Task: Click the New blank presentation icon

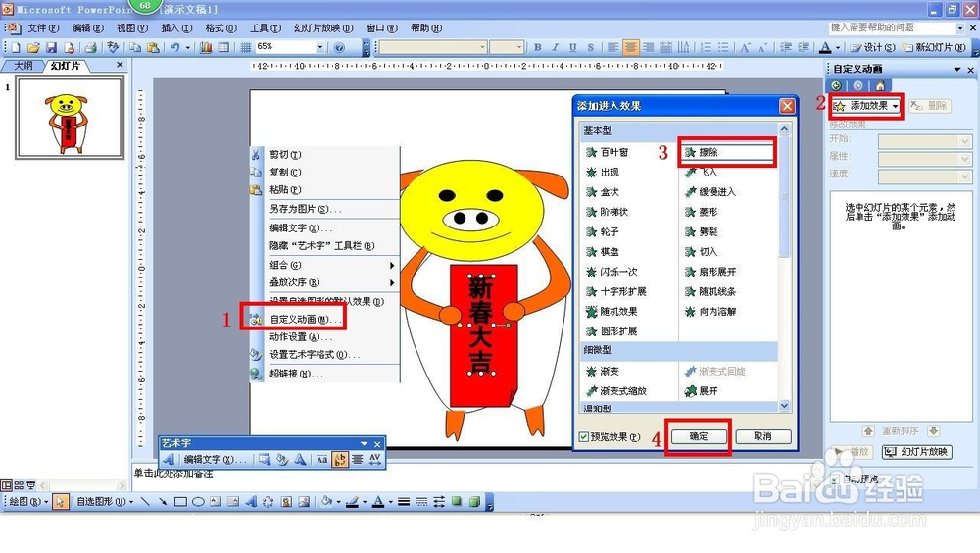Action: pyautogui.click(x=16, y=47)
